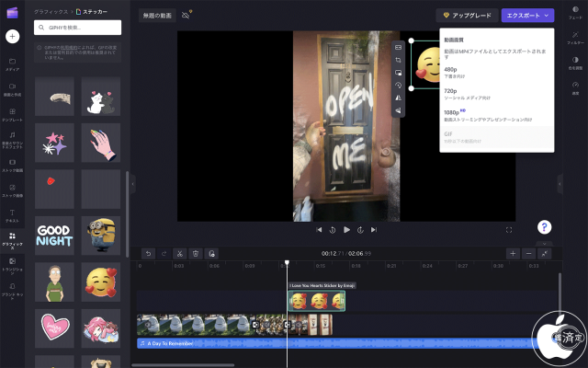Zoom in the timeline with plus
The width and height of the screenshot is (588, 368).
513,253
